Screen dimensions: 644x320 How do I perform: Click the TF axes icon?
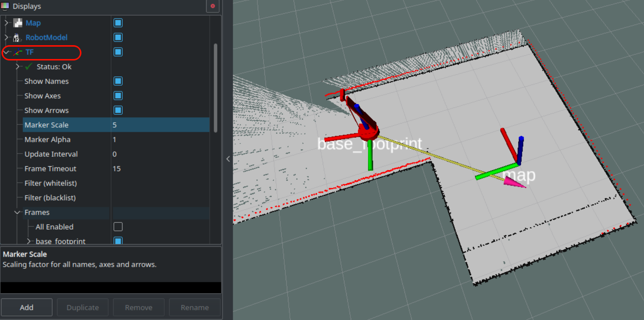point(18,52)
